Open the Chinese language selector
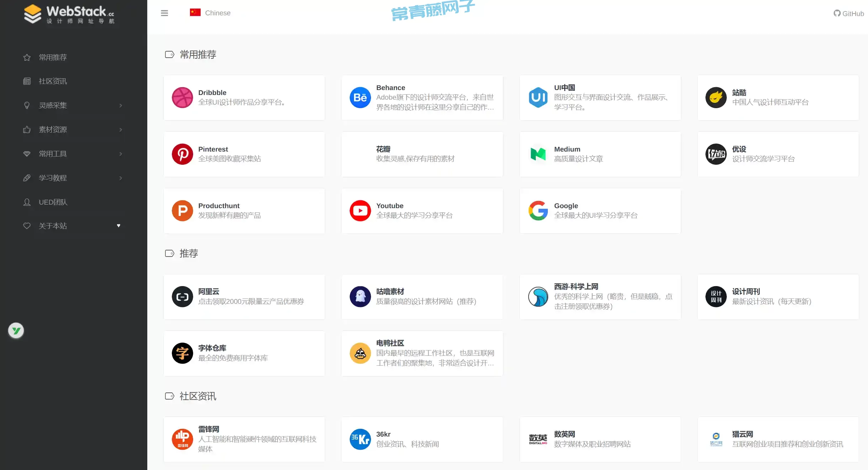This screenshot has width=868, height=470. (210, 13)
